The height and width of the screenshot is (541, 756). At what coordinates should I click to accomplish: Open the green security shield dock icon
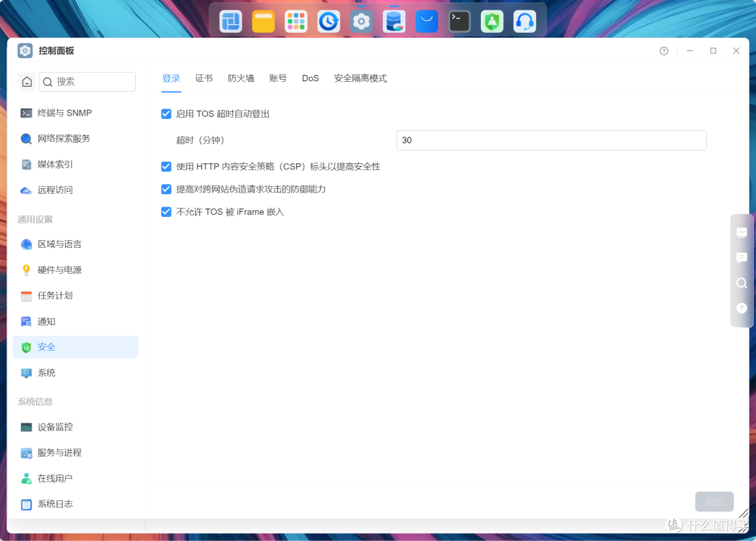coord(492,21)
